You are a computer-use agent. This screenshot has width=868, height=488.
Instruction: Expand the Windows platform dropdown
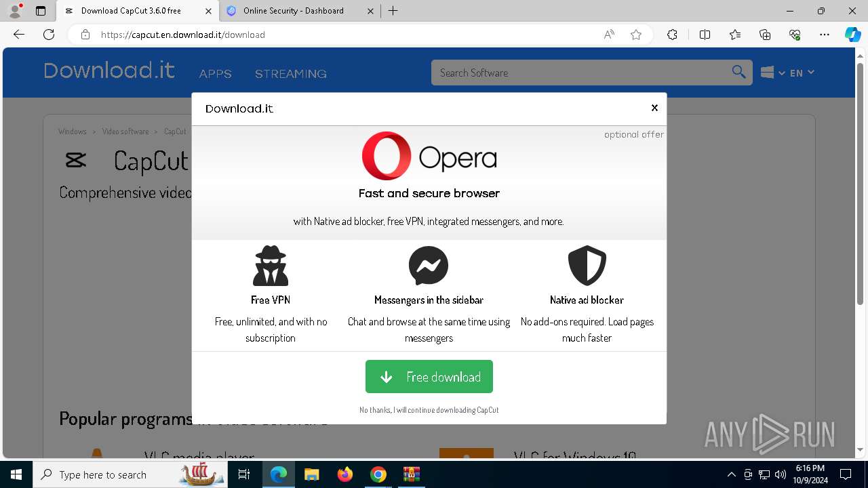[772, 73]
